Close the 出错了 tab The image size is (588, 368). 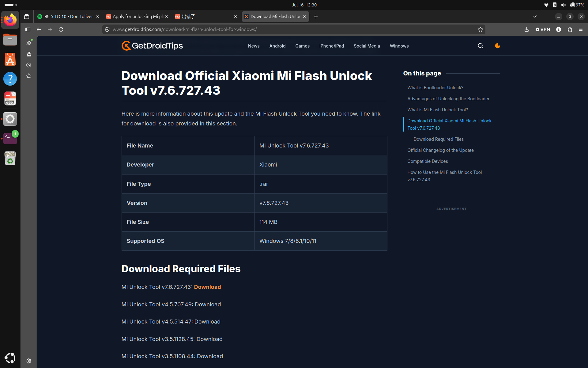[236, 17]
